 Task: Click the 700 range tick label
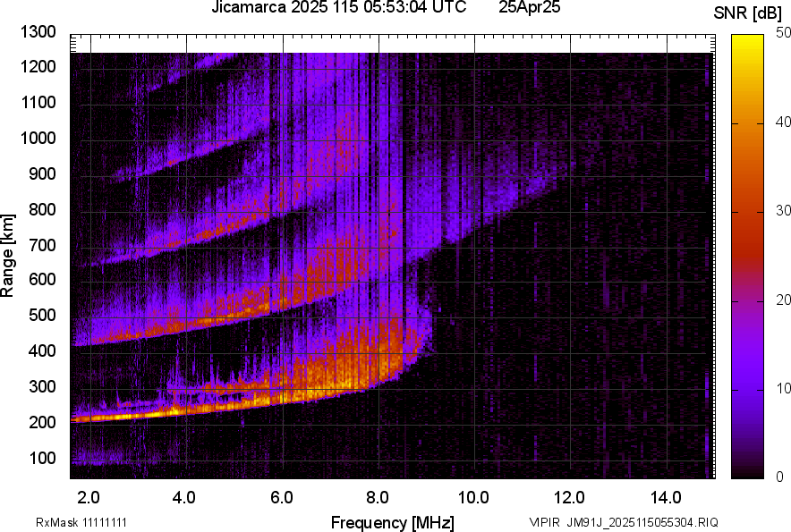pyautogui.click(x=42, y=245)
